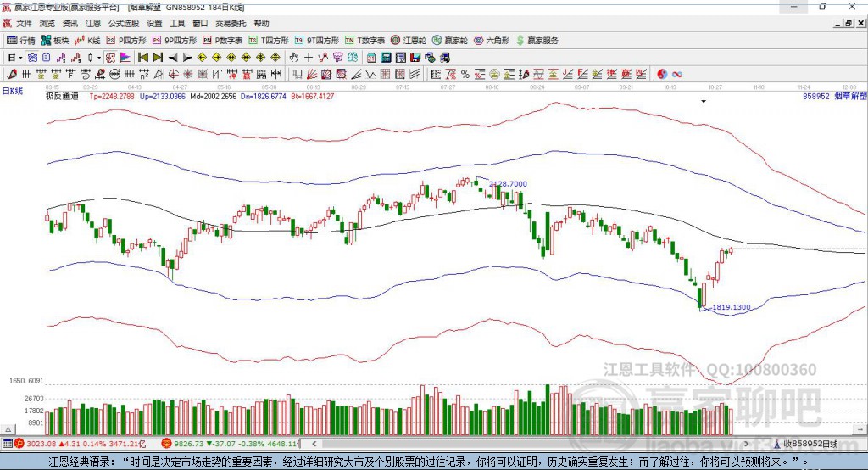
Task: Open the calendar icon in toolbar
Action: tap(371, 58)
